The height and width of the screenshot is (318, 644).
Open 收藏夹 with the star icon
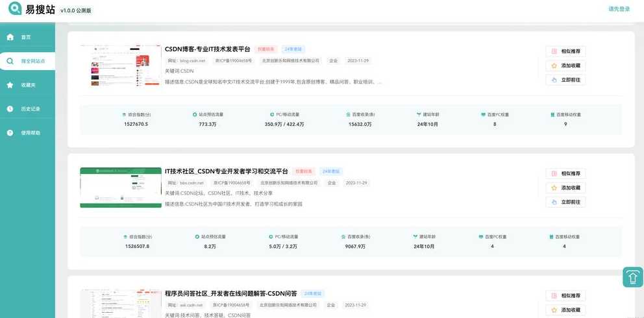pyautogui.click(x=10, y=85)
